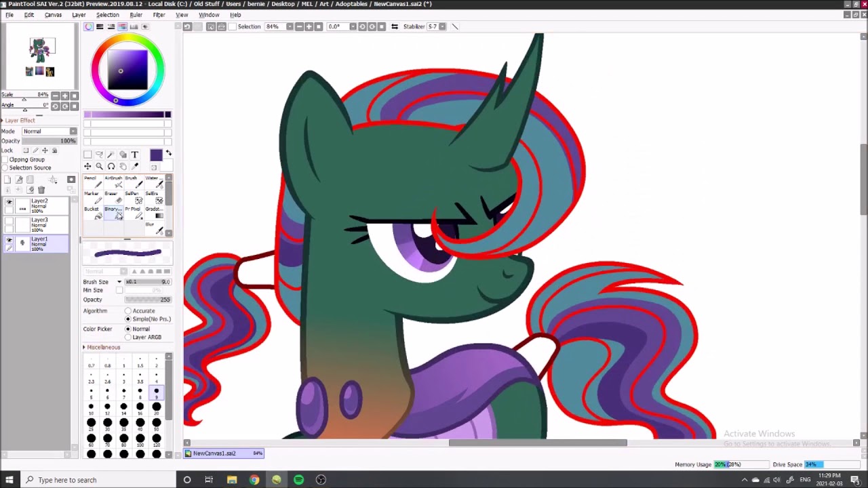This screenshot has height=488, width=868.
Task: Select the Zoom magnifier tool
Action: click(x=99, y=166)
